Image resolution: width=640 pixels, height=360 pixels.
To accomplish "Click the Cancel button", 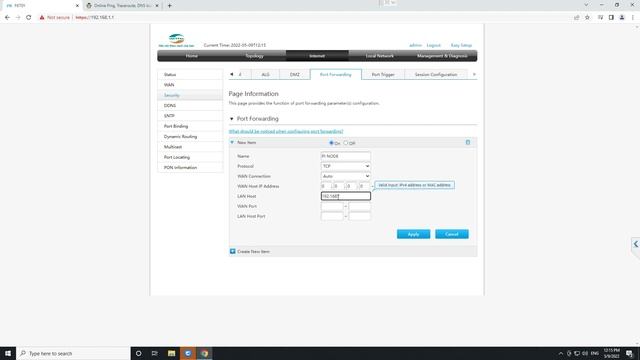I will click(452, 234).
